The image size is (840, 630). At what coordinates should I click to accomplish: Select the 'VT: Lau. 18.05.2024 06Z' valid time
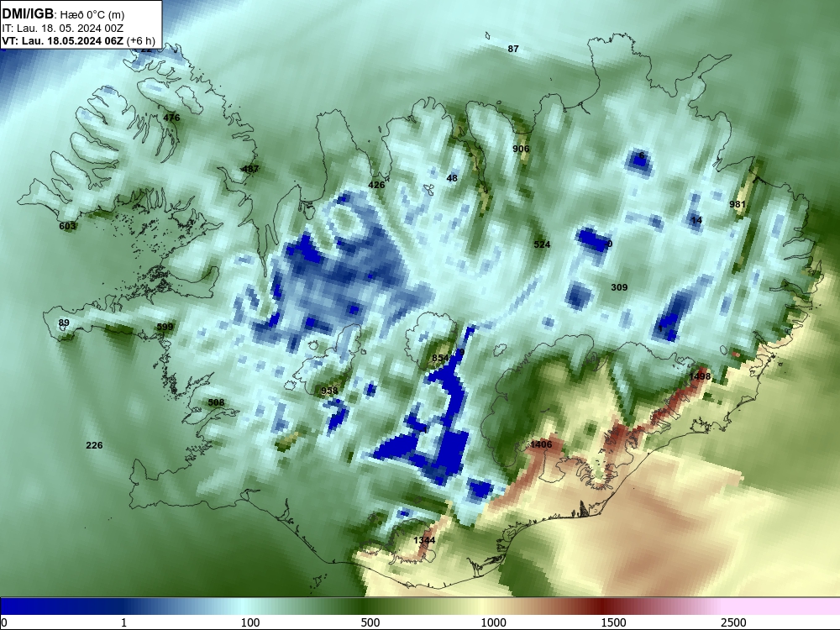tap(63, 40)
